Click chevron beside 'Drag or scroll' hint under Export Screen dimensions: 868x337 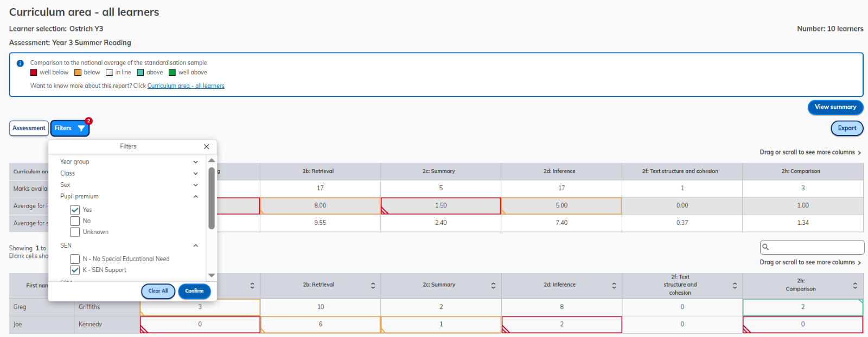pyautogui.click(x=859, y=153)
